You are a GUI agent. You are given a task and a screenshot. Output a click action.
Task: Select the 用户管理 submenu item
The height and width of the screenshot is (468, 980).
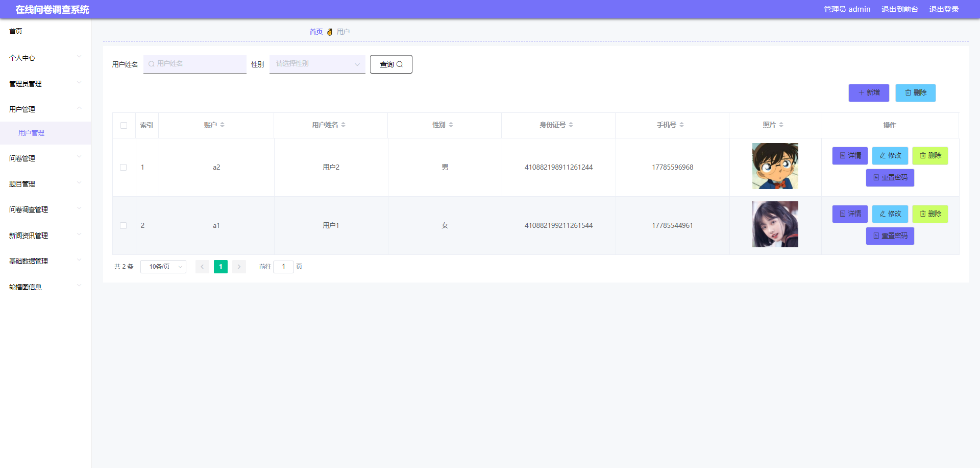coord(45,133)
